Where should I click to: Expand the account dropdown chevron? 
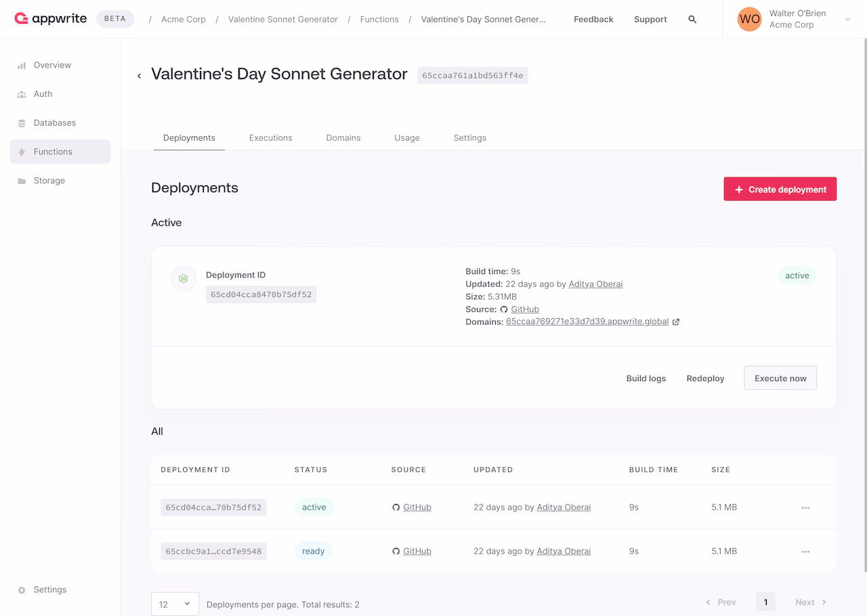pyautogui.click(x=848, y=20)
